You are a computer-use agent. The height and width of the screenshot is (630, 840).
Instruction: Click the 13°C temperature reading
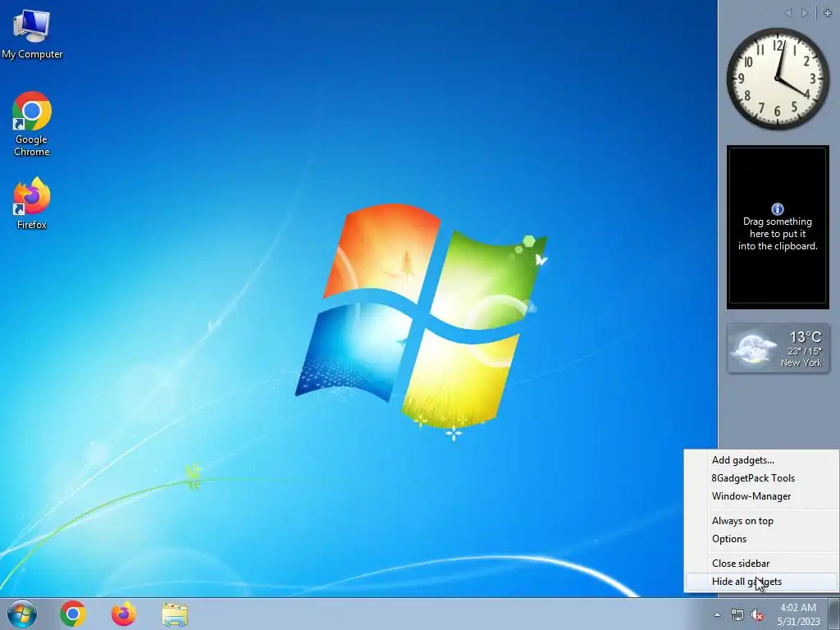[x=806, y=337]
